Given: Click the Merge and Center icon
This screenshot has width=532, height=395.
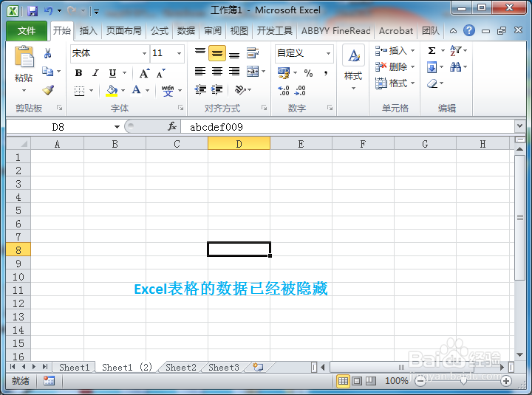Looking at the screenshot, I should pos(253,72).
